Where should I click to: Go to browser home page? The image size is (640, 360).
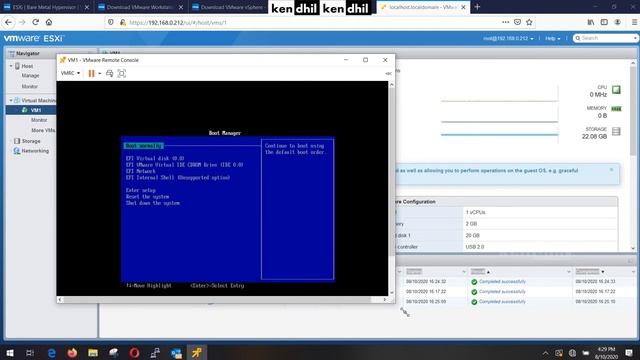pos(49,22)
